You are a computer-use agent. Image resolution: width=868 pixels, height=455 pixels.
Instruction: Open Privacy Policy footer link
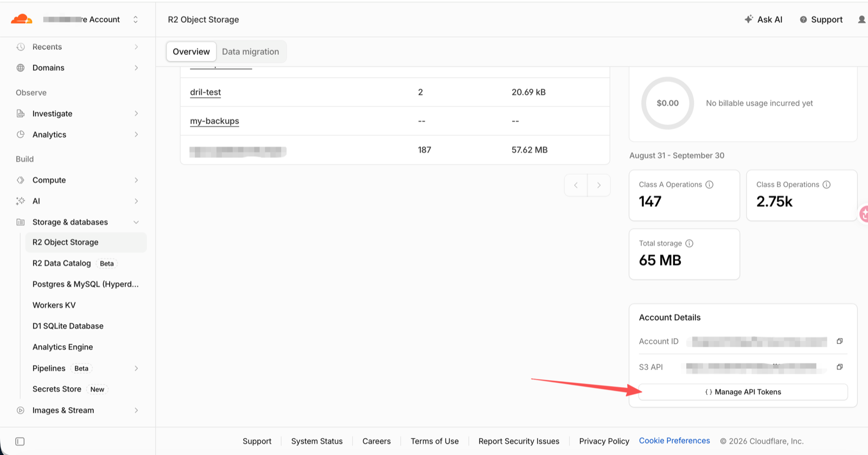click(604, 441)
